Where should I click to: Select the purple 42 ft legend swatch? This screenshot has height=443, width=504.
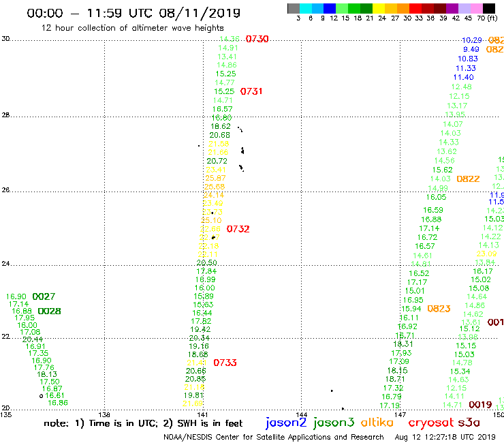tap(452, 9)
